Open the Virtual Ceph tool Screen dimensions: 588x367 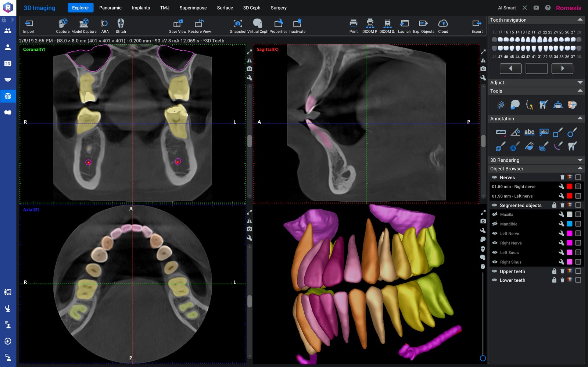pyautogui.click(x=258, y=24)
